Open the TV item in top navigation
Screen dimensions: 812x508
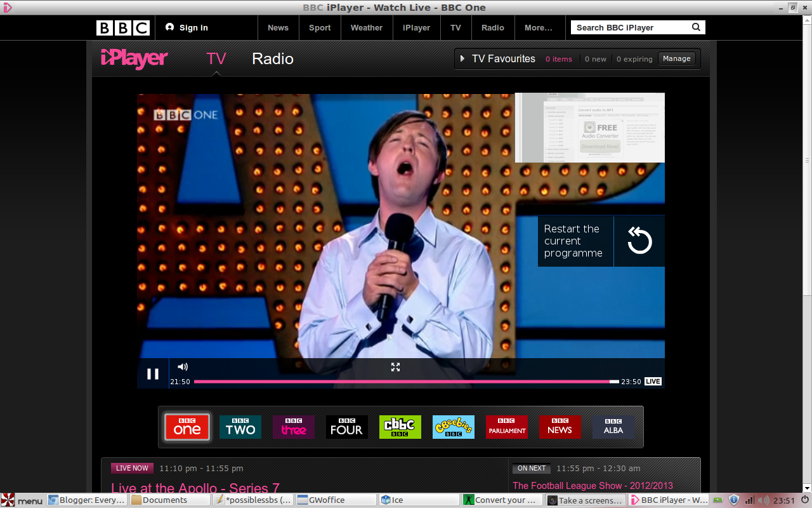click(455, 28)
